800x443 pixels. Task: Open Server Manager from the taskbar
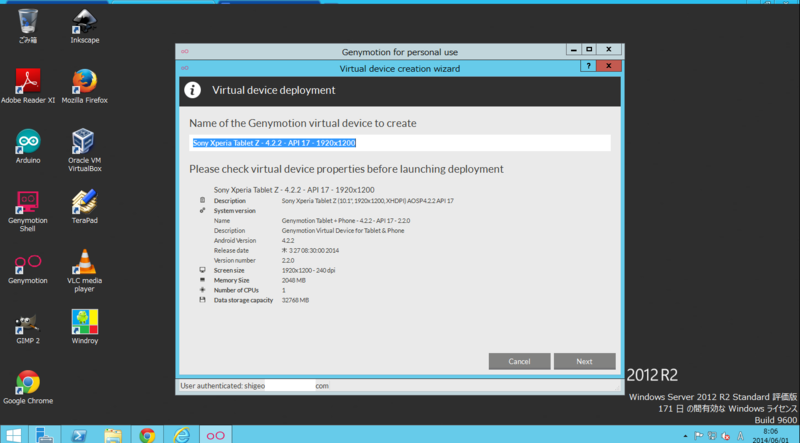pos(45,435)
